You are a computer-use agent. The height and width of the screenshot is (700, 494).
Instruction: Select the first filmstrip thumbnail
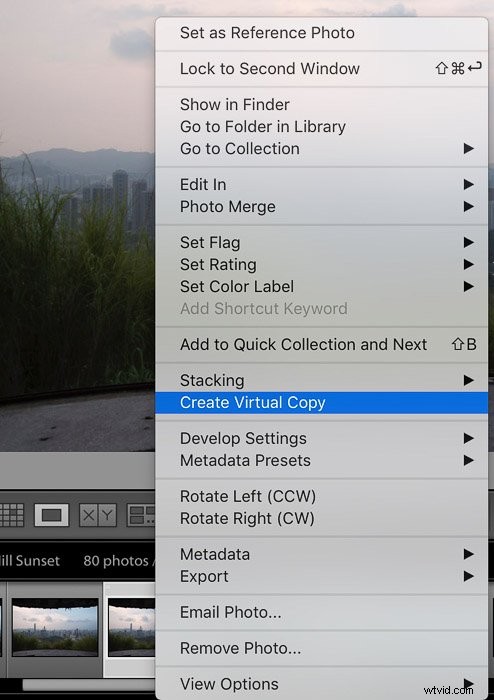click(55, 627)
